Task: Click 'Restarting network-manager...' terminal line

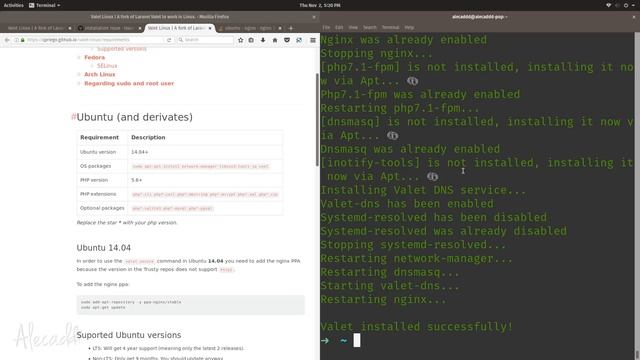Action: pyautogui.click(x=416, y=258)
